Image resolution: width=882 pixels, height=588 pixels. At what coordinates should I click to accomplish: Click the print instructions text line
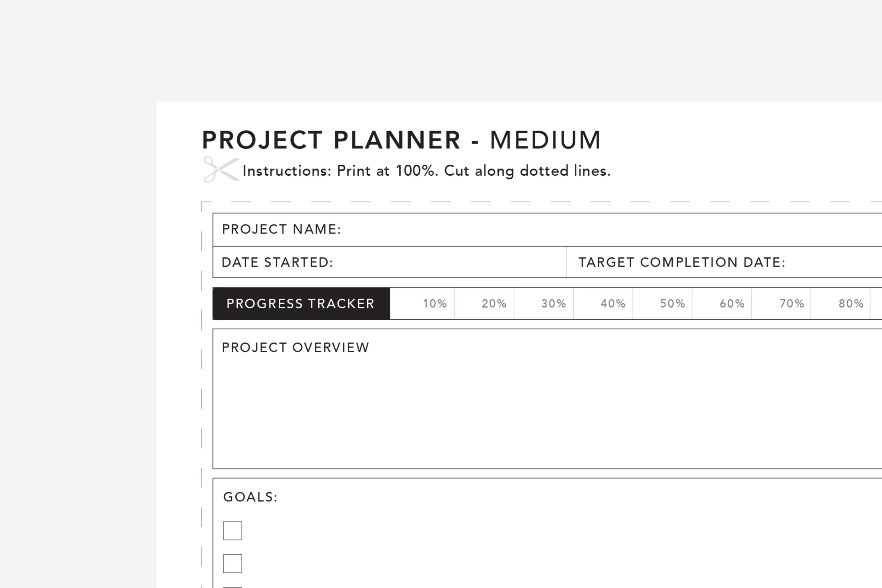[x=427, y=171]
